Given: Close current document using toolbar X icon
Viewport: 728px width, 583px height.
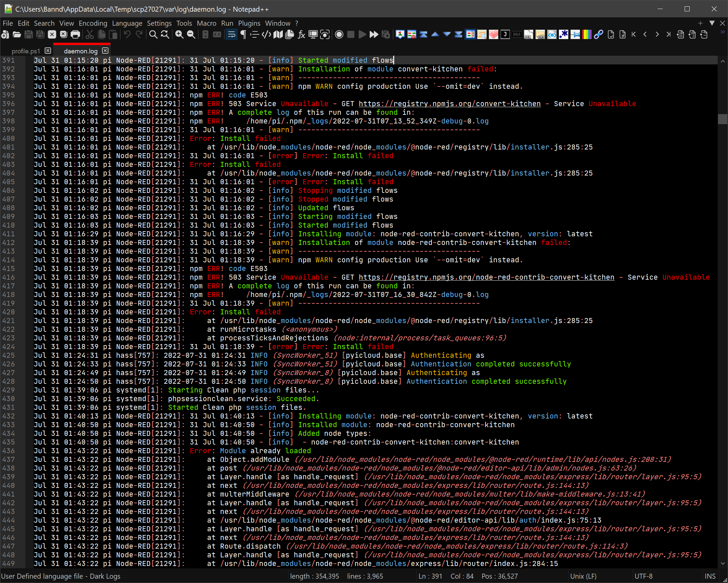Looking at the screenshot, I should [52, 34].
